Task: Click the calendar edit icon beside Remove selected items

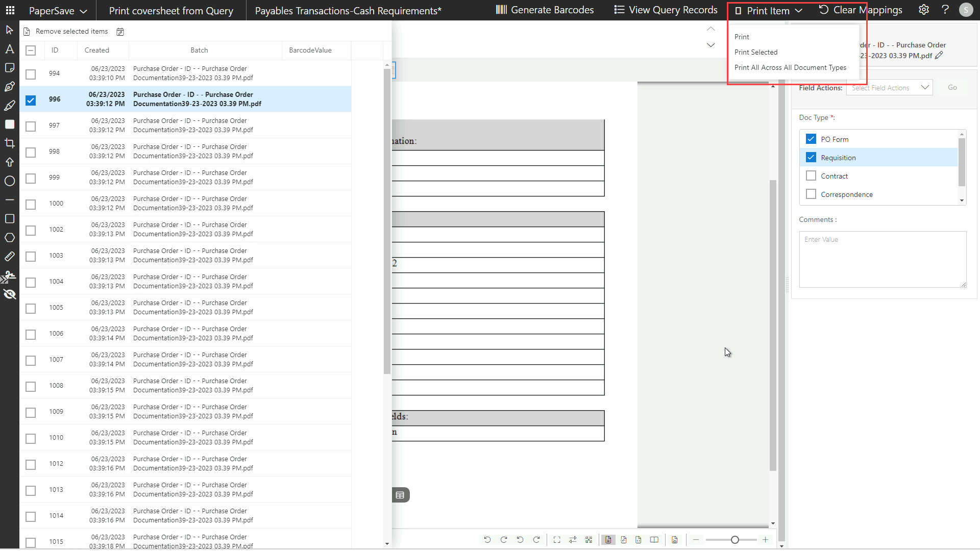Action: point(120,32)
